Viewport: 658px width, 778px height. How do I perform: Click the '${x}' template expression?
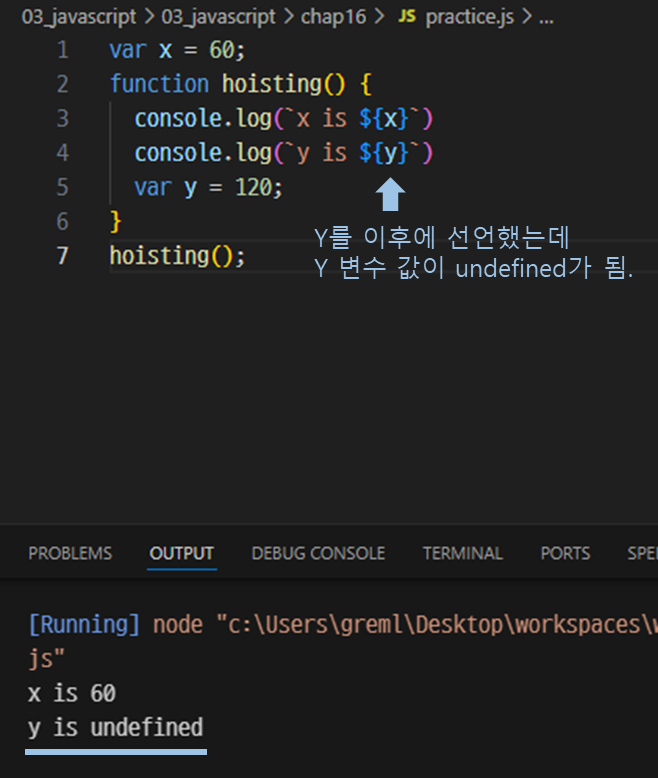[x=384, y=119]
